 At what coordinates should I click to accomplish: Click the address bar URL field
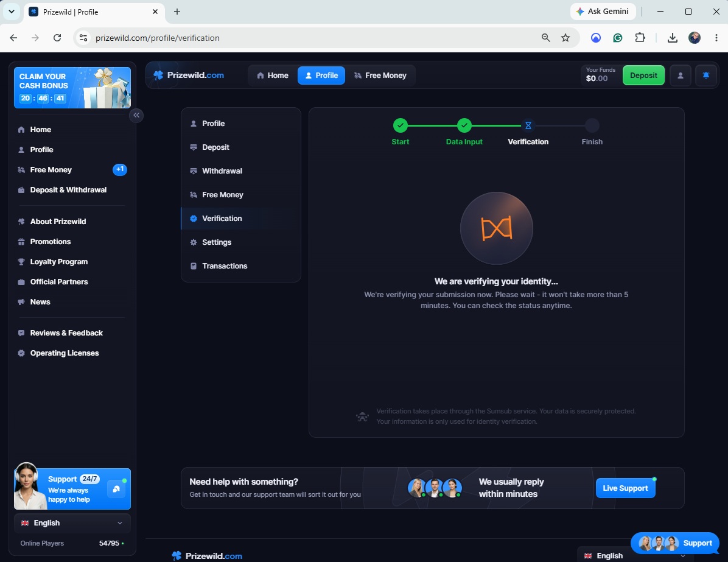pos(306,38)
